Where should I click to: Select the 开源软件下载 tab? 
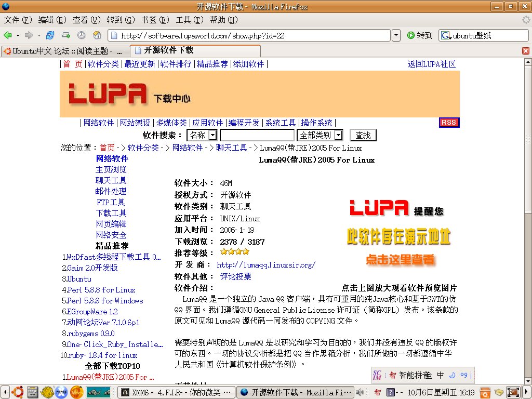click(195, 50)
